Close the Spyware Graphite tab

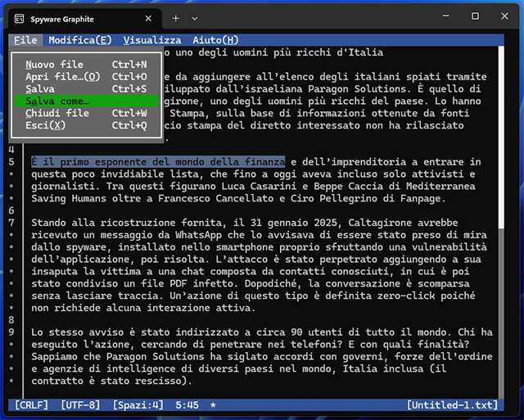point(148,18)
